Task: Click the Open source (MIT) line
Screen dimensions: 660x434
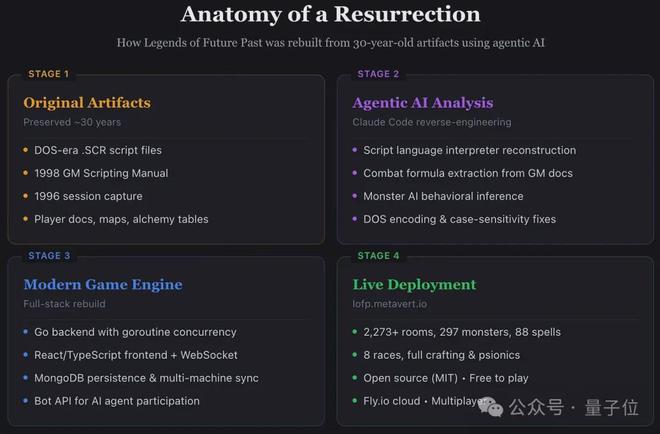Action: click(405, 378)
